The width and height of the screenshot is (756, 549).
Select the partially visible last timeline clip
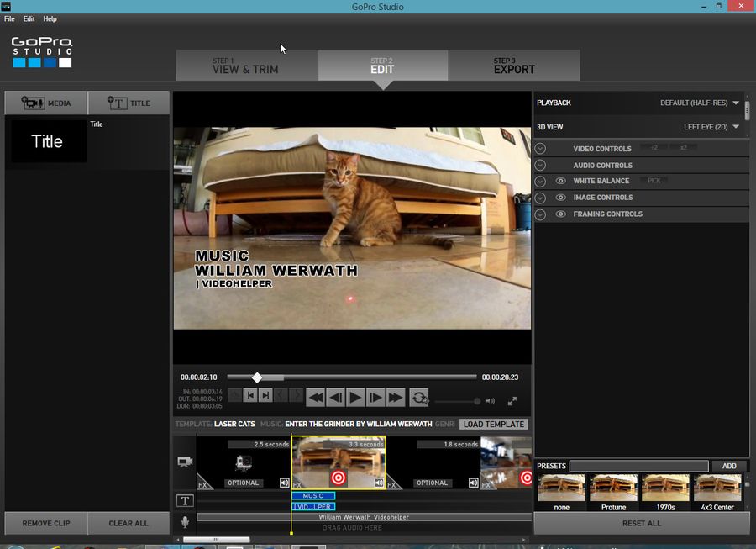click(x=507, y=462)
